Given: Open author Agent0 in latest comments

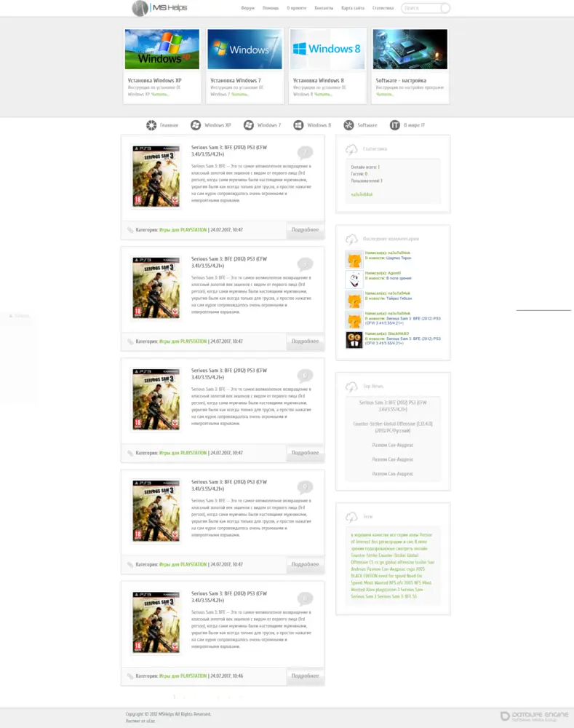Looking at the screenshot, I should (394, 273).
